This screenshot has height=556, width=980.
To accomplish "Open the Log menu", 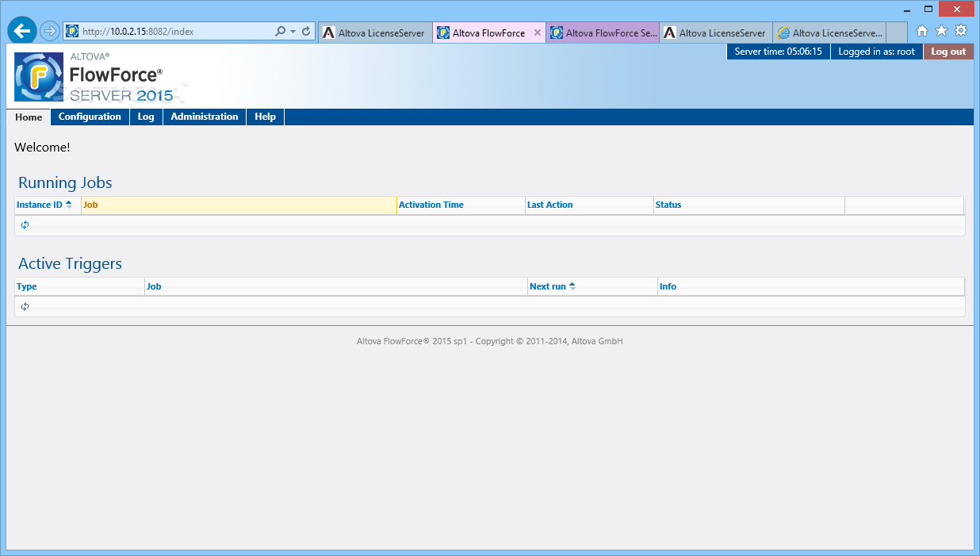I will [x=146, y=117].
